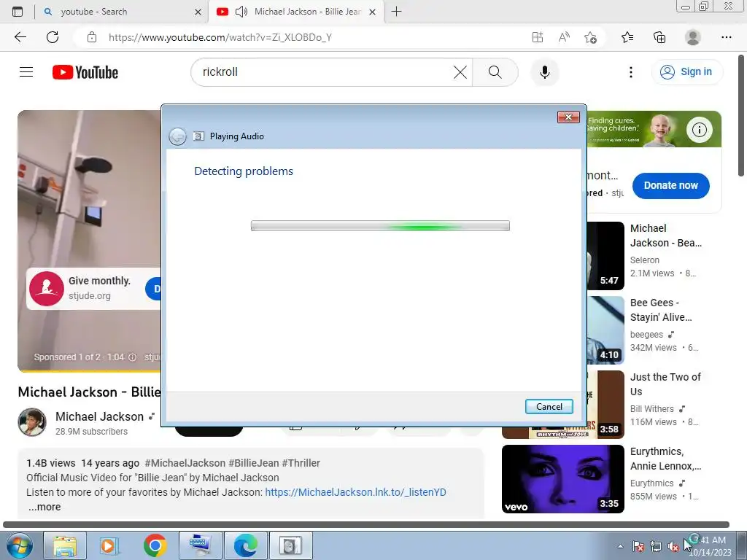Cancel the Playing Audio troubleshooter
The height and width of the screenshot is (560, 747).
(549, 407)
